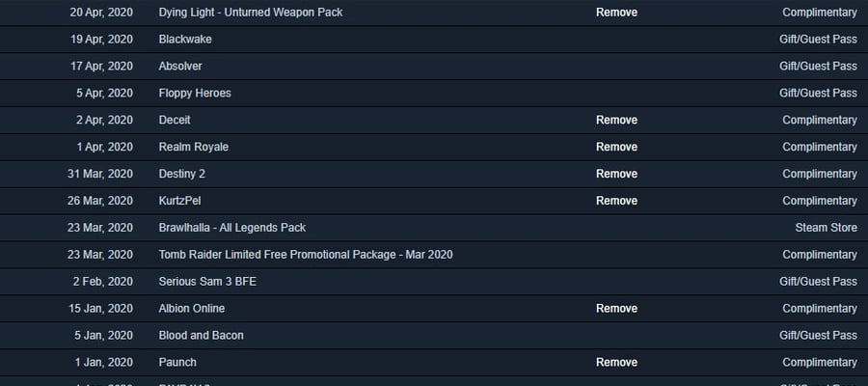Click the Absolver license name

click(x=180, y=66)
